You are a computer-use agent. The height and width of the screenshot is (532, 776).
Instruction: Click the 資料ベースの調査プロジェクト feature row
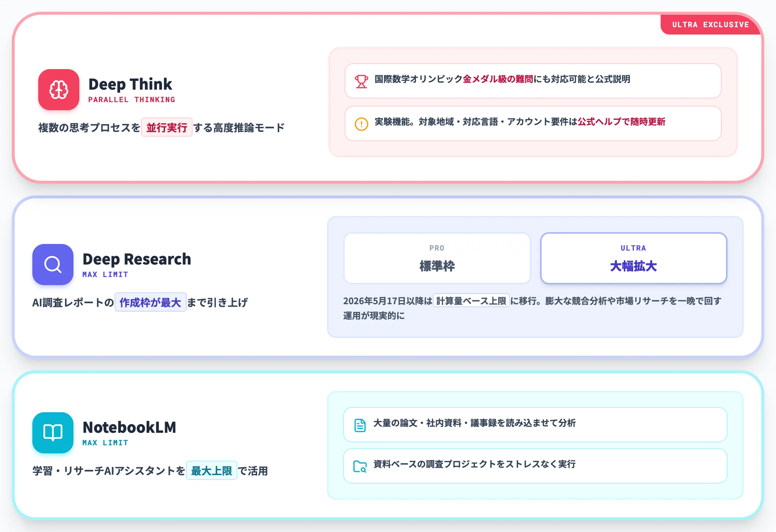click(535, 466)
